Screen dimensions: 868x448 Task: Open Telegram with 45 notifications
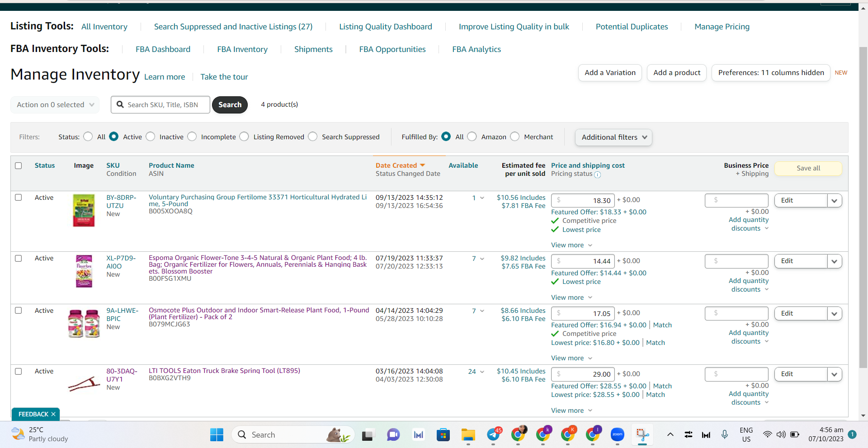pyautogui.click(x=494, y=434)
